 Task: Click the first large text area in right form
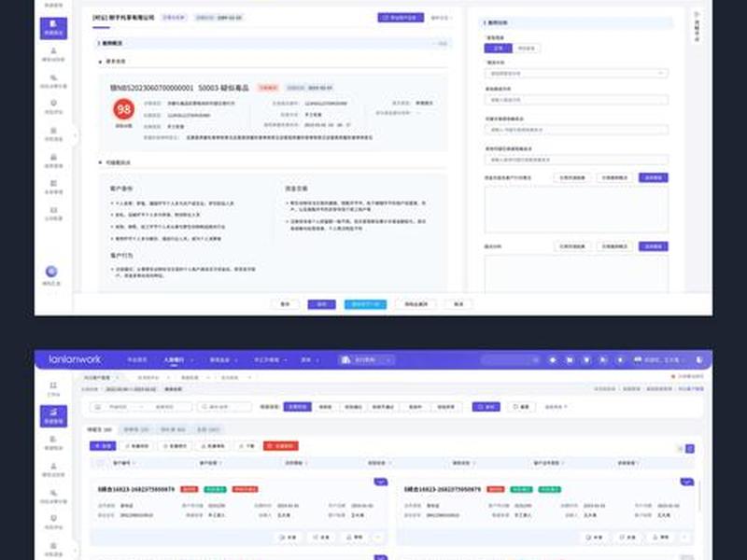click(x=576, y=209)
